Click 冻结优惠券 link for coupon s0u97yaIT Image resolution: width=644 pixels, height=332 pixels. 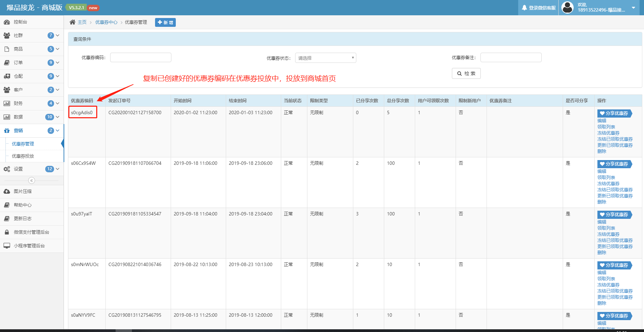coord(608,234)
